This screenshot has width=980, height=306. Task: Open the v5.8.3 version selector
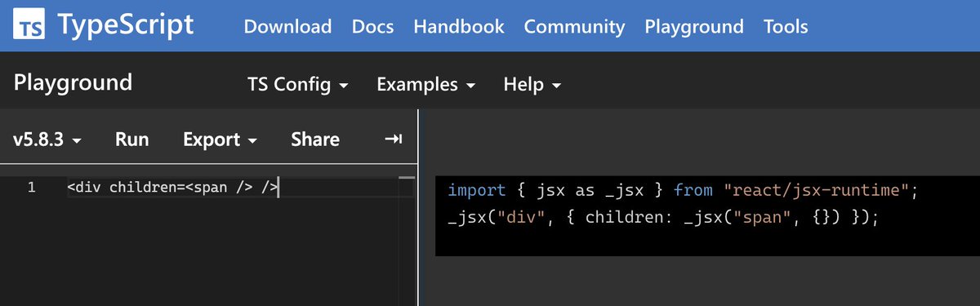(x=47, y=140)
